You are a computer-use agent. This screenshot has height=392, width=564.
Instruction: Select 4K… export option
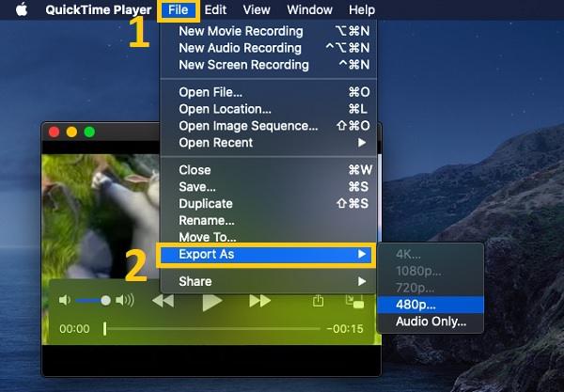[431, 254]
